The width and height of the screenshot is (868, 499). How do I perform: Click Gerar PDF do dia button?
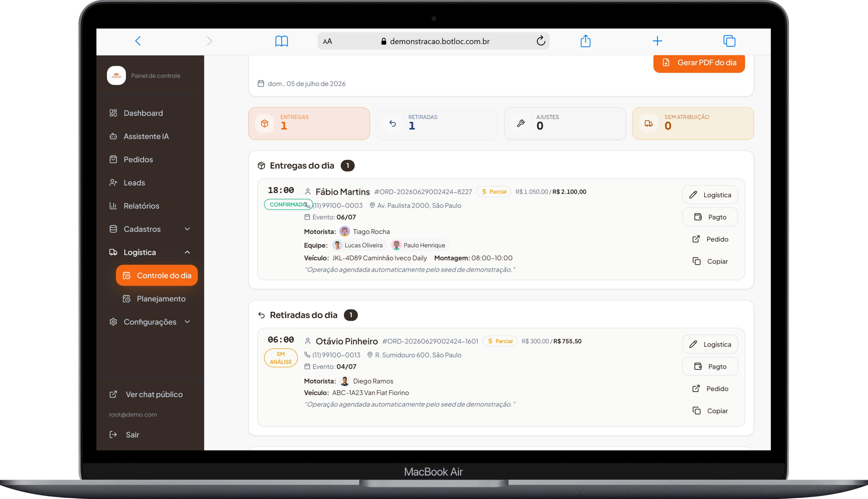[x=699, y=63]
